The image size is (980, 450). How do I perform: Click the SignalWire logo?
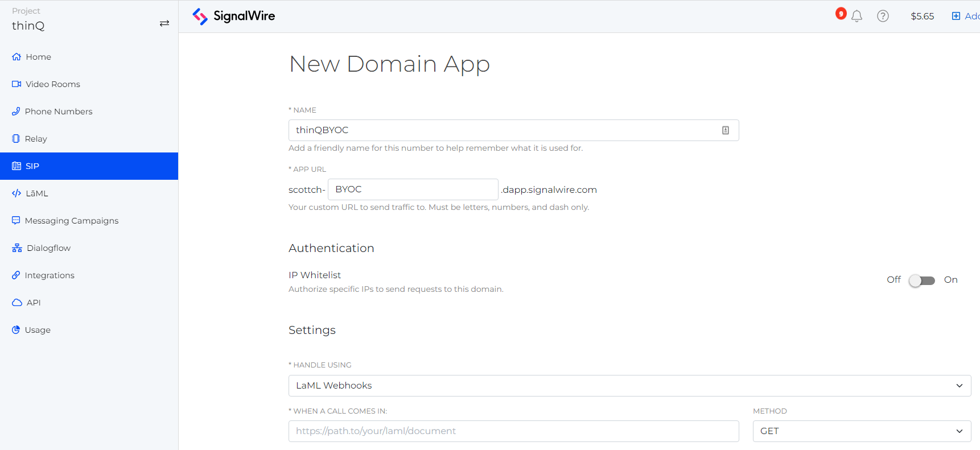coord(233,16)
